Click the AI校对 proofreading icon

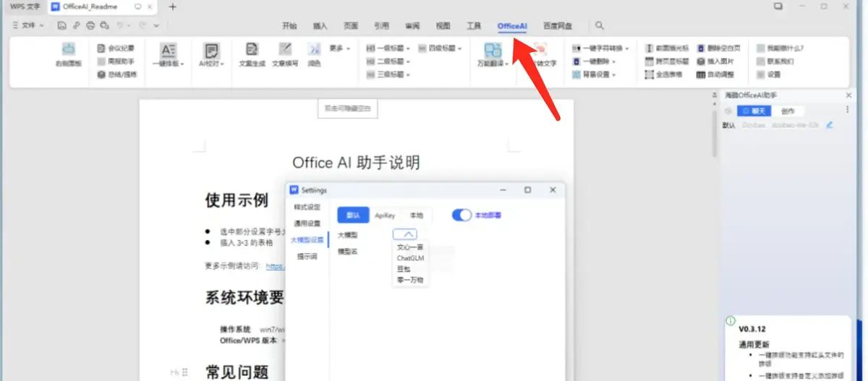point(211,51)
